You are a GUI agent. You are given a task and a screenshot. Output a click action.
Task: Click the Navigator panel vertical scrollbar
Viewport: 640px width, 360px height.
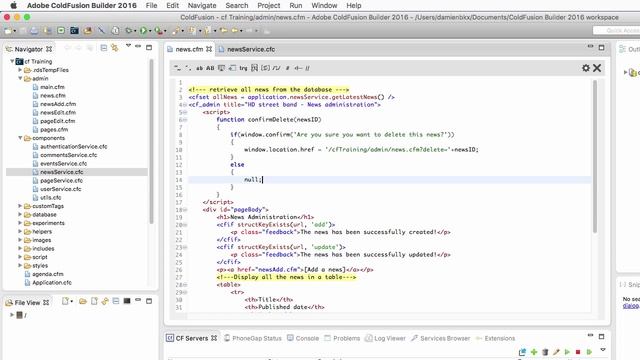(151, 141)
